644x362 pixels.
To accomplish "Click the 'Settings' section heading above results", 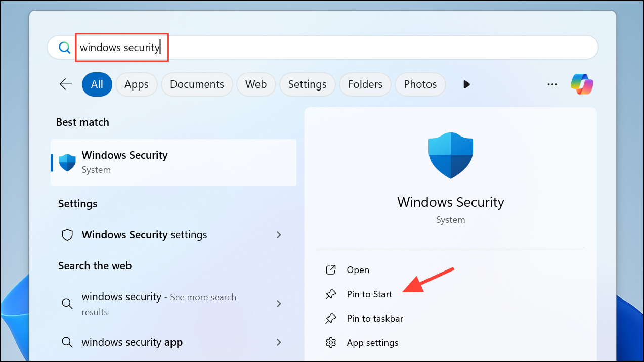I will (x=77, y=204).
